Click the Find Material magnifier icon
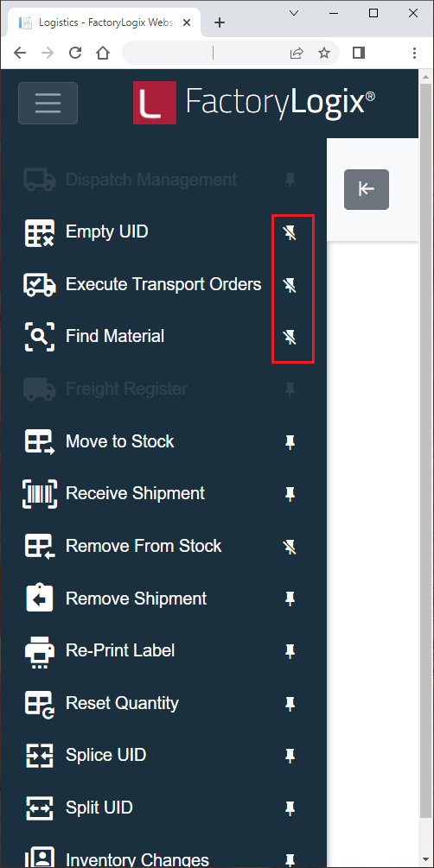This screenshot has width=434, height=868. [x=40, y=337]
